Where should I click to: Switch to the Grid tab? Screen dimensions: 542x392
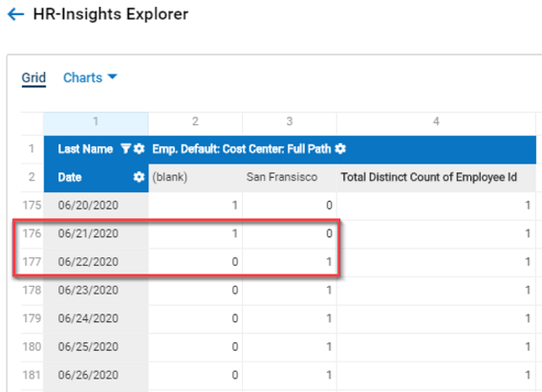[x=33, y=77]
